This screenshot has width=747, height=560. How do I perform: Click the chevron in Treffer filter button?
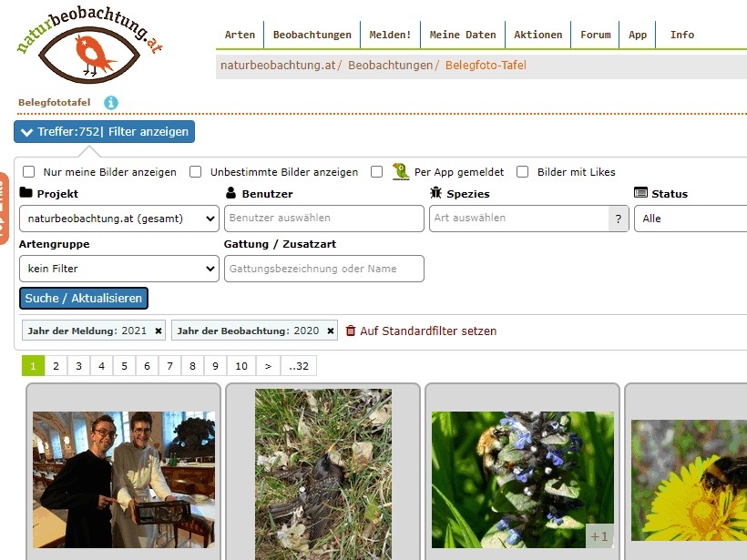coord(27,132)
